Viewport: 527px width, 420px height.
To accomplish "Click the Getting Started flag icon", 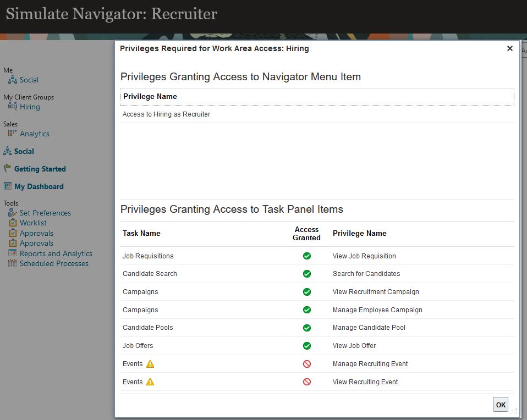I will coord(7,168).
